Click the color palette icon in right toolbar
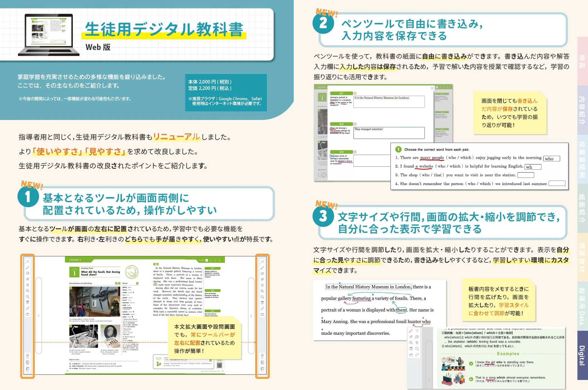The width and height of the screenshot is (588, 390). pos(262,274)
